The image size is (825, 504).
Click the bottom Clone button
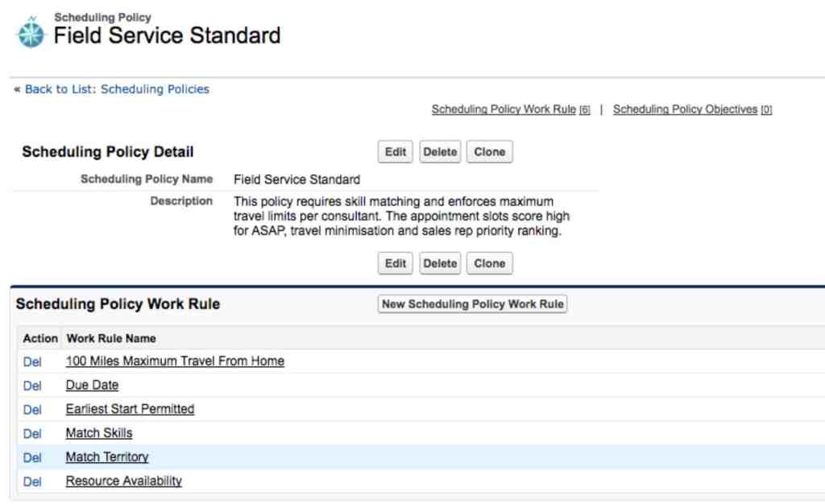tap(489, 263)
